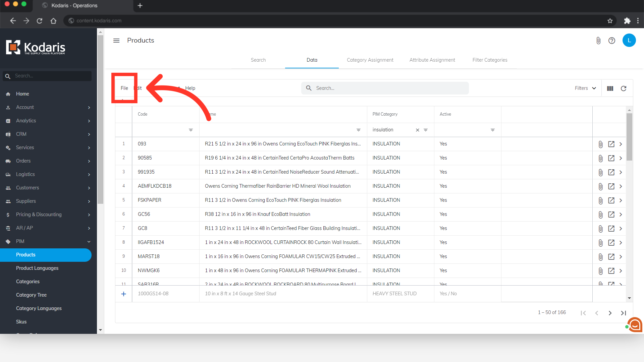Viewport: 644px width, 362px height.
Task: Refresh the products grid
Action: point(624,88)
